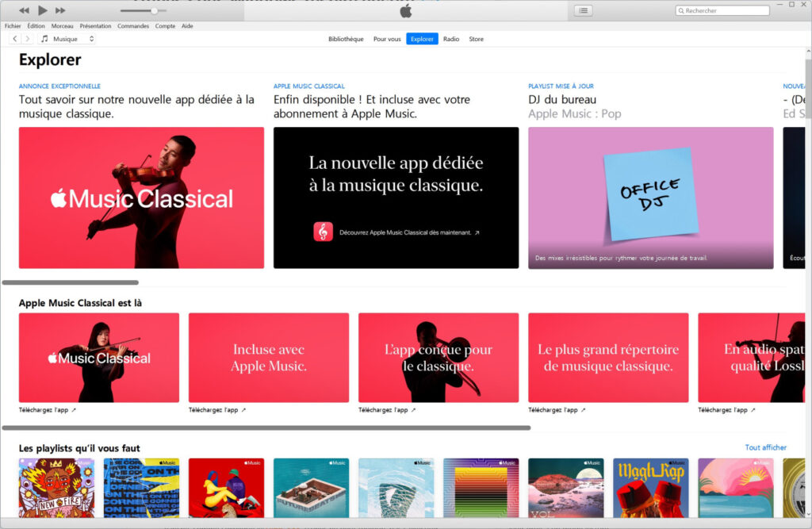The image size is (812, 529).
Task: Open the isometric building playlist cover
Action: click(x=311, y=488)
